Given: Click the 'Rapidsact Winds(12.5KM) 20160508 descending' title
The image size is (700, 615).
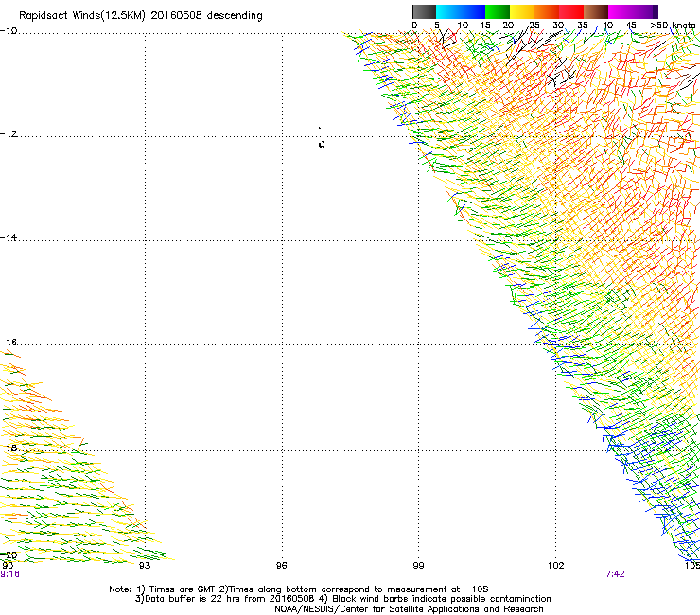Looking at the screenshot, I should 141,16.
